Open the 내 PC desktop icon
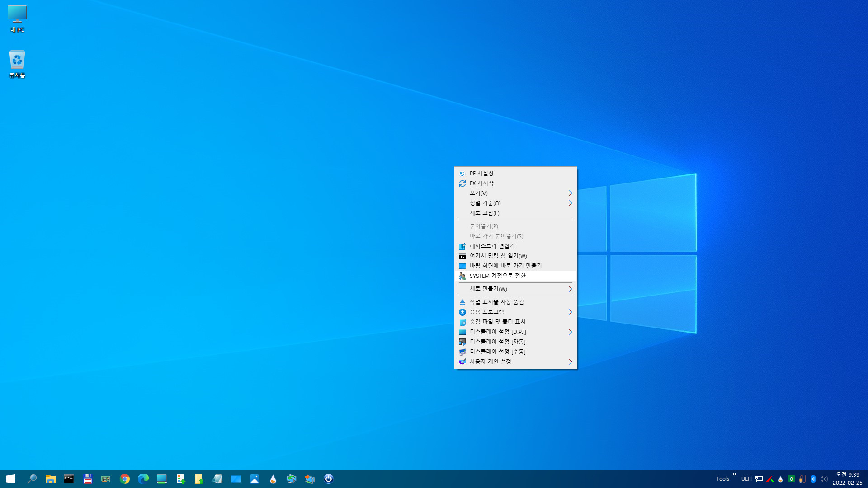Viewport: 868px width, 488px height. [17, 19]
